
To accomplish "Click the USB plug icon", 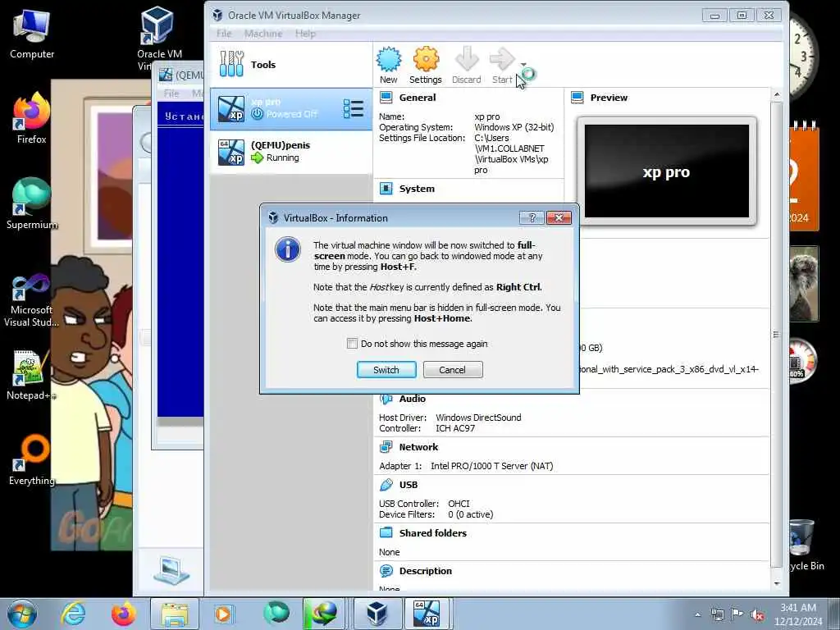I will [x=386, y=485].
